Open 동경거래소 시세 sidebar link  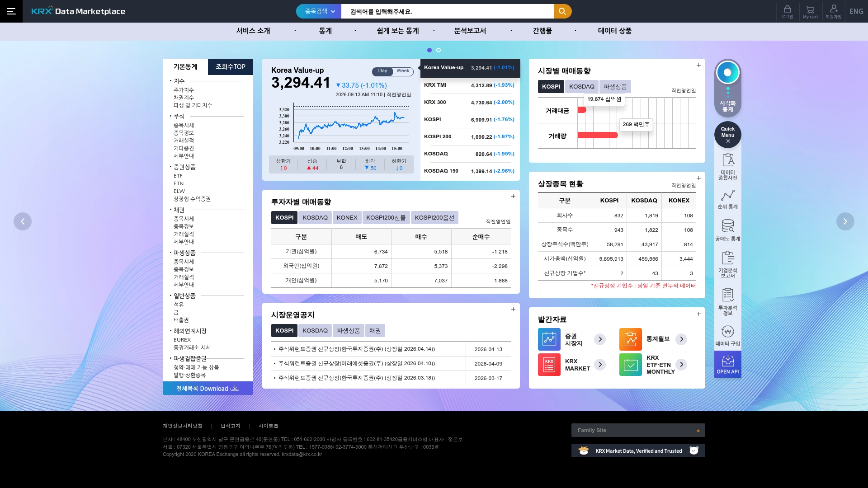192,347
